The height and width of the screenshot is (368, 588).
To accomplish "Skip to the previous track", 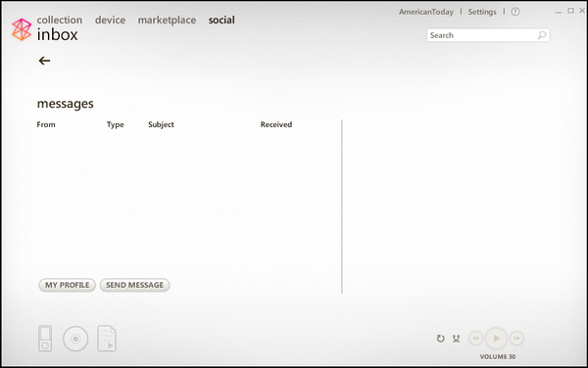I will (476, 339).
